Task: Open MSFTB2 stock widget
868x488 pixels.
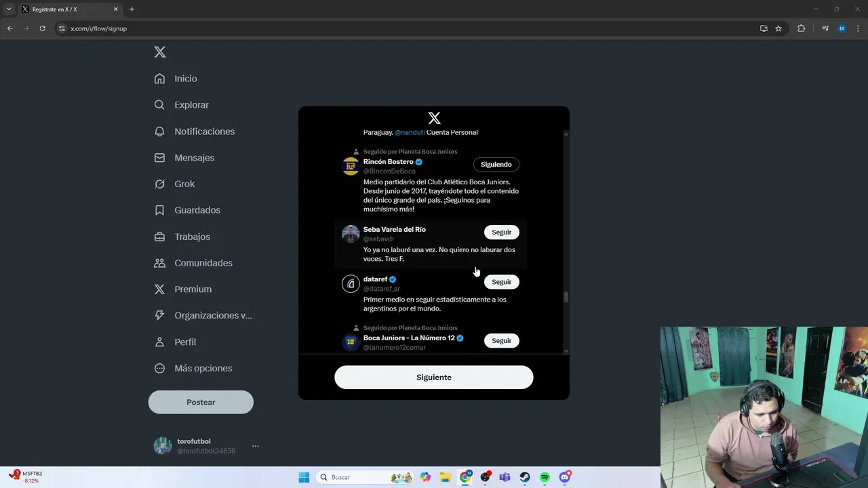Action: tap(26, 476)
